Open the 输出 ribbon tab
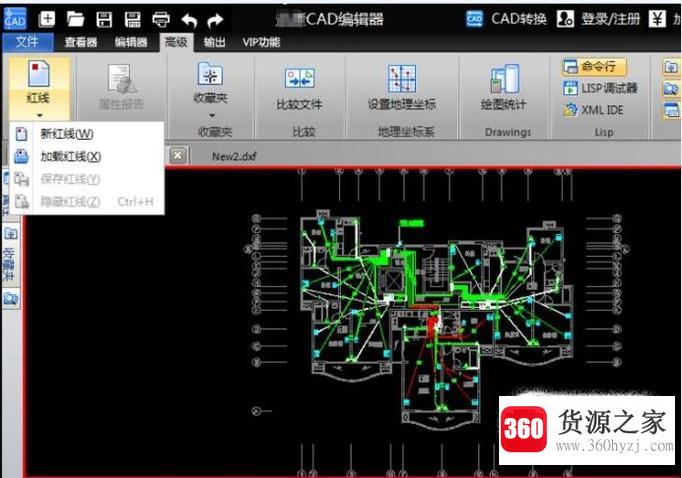 (214, 42)
